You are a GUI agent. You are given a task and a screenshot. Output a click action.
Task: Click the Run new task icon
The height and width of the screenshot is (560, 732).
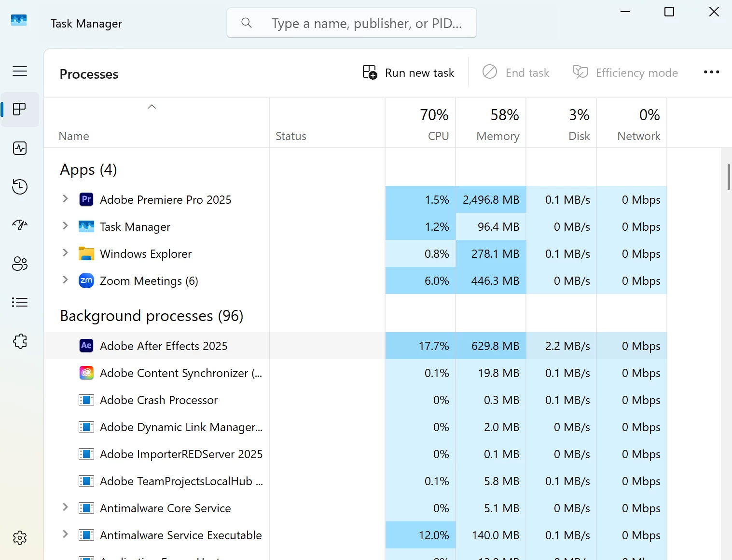click(x=370, y=72)
